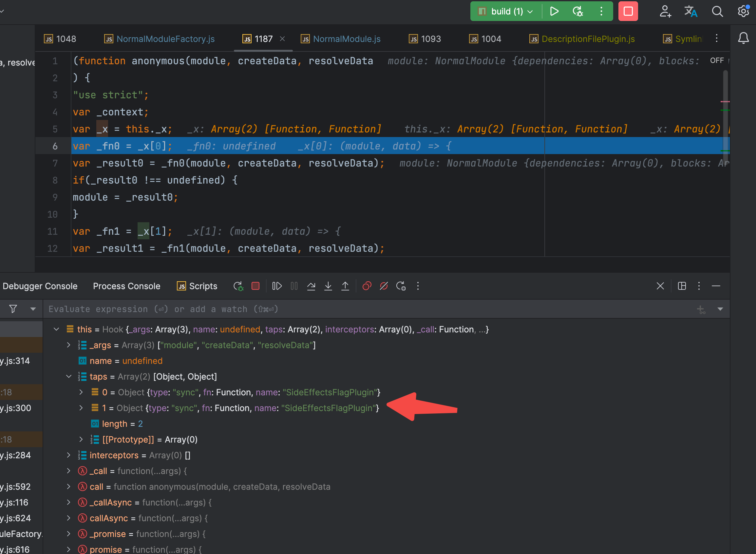Click the Step Out arrow icon

tap(345, 286)
